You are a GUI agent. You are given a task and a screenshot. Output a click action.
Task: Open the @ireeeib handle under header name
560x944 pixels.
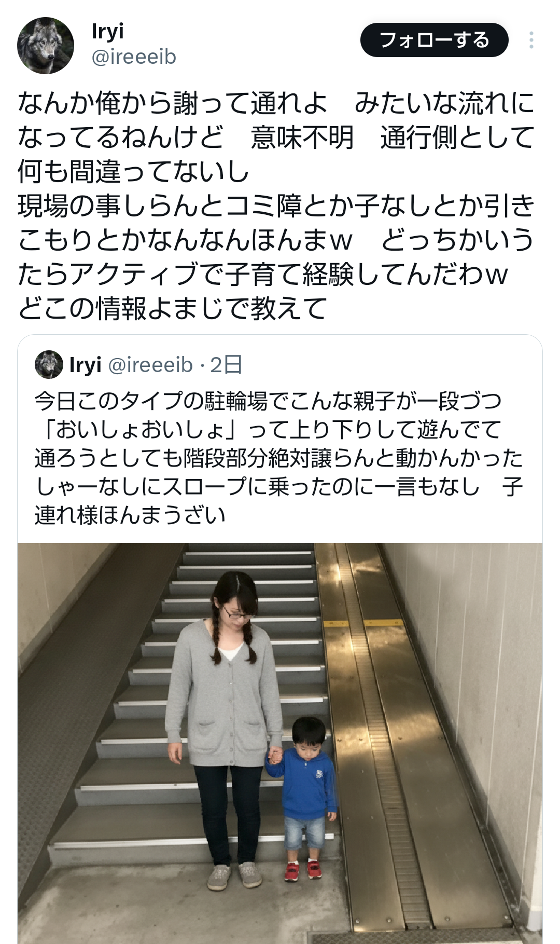[x=134, y=57]
